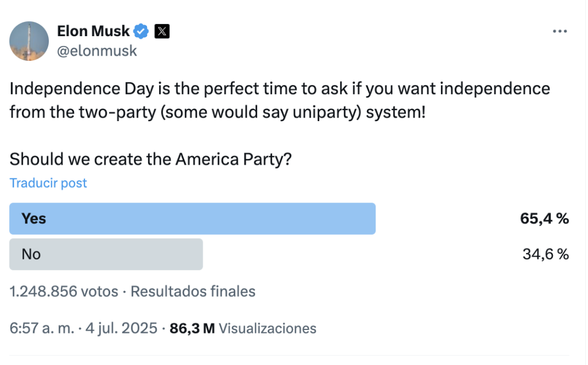Image resolution: width=588 pixels, height=365 pixels.
Task: Select the Yes poll result bar
Action: (x=192, y=219)
